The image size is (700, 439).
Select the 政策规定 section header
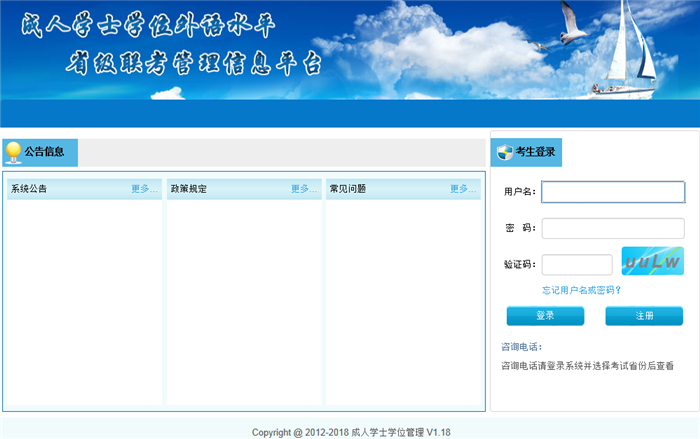[189, 189]
